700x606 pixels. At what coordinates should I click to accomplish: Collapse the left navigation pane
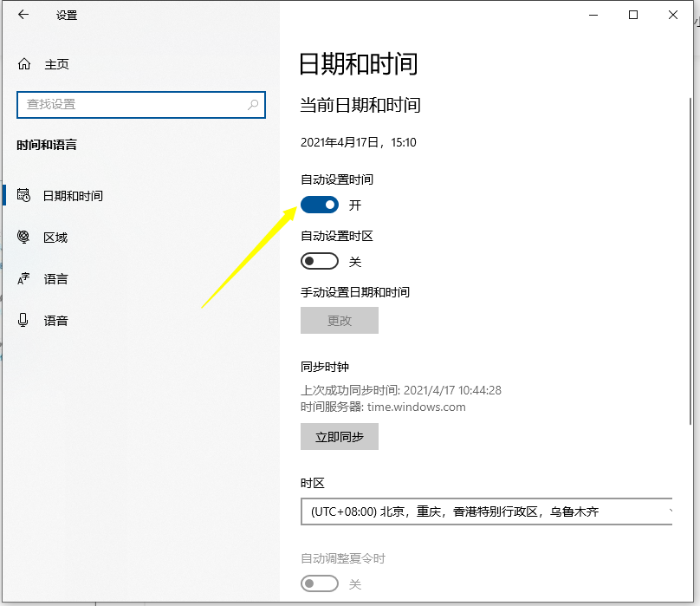(x=22, y=15)
